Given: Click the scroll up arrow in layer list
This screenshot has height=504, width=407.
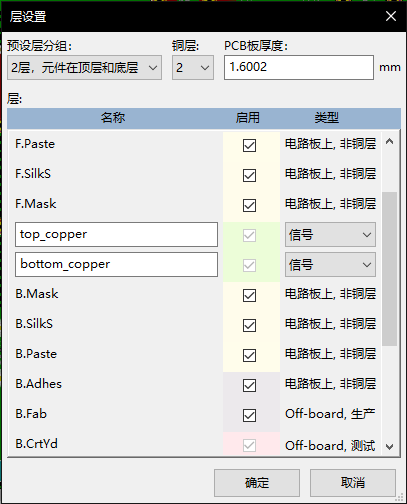Looking at the screenshot, I should (389, 142).
